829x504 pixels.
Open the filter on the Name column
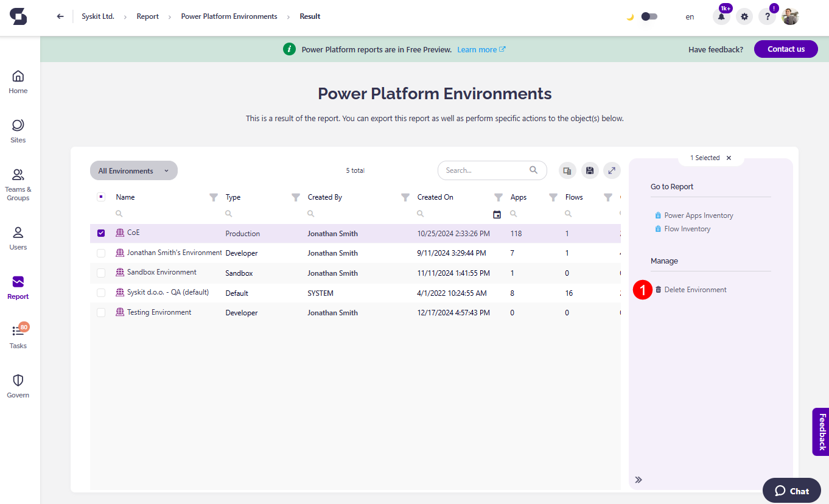point(213,197)
